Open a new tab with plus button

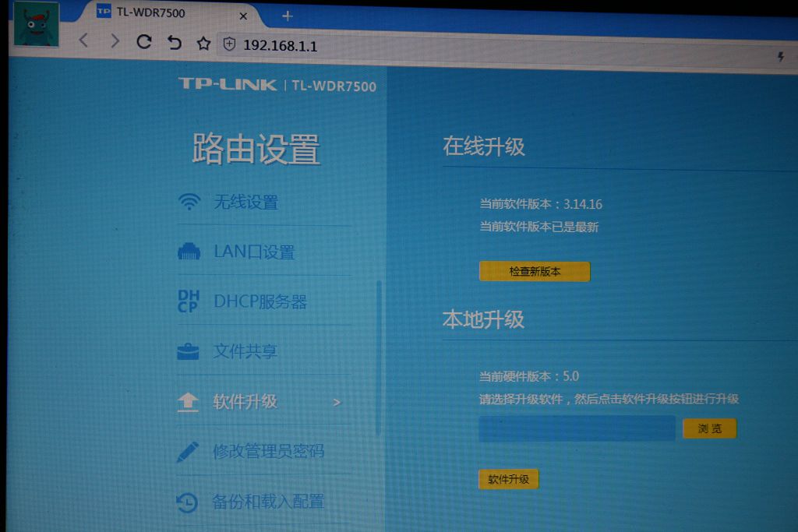click(x=287, y=16)
